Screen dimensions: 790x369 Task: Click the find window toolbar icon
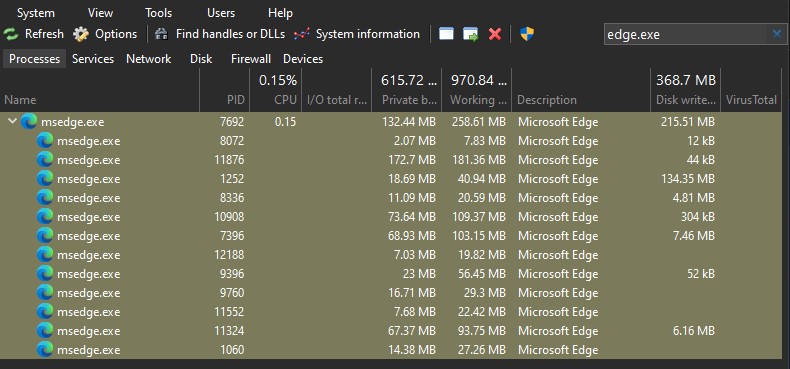point(446,34)
